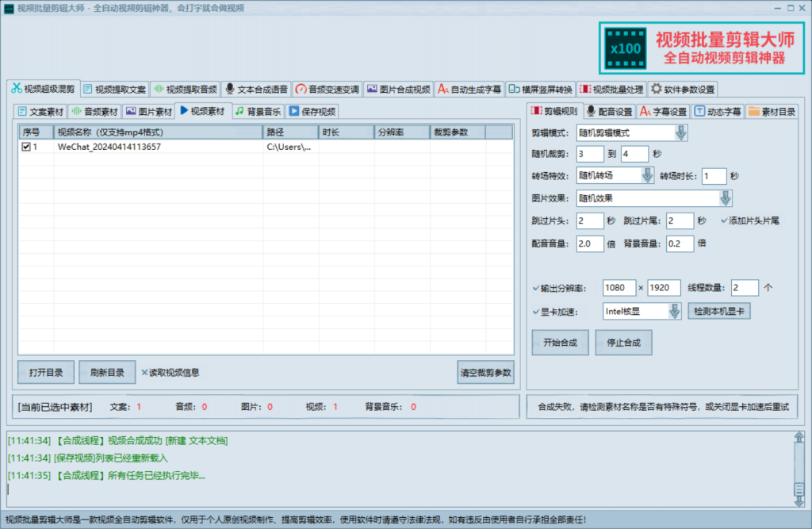Image resolution: width=812 pixels, height=529 pixels.
Task: Open the 字幕设置 tab
Action: point(663,111)
